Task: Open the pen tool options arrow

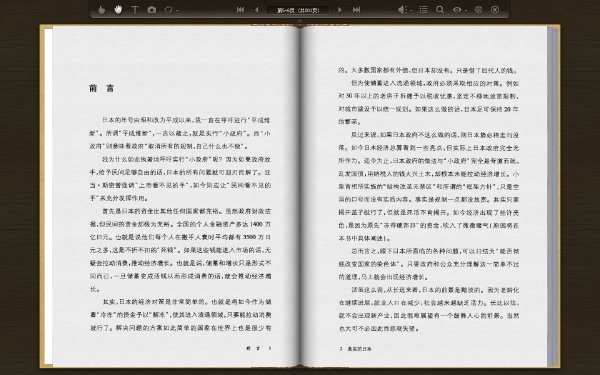Action: (x=177, y=10)
